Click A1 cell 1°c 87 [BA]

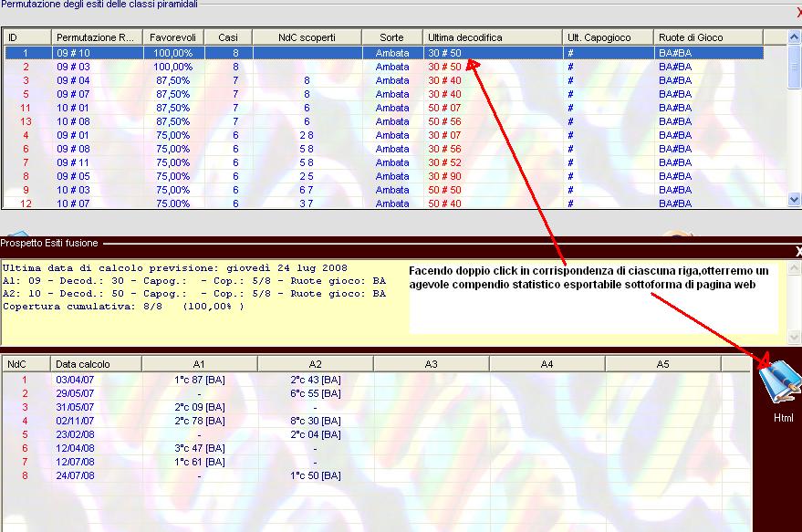[200, 380]
